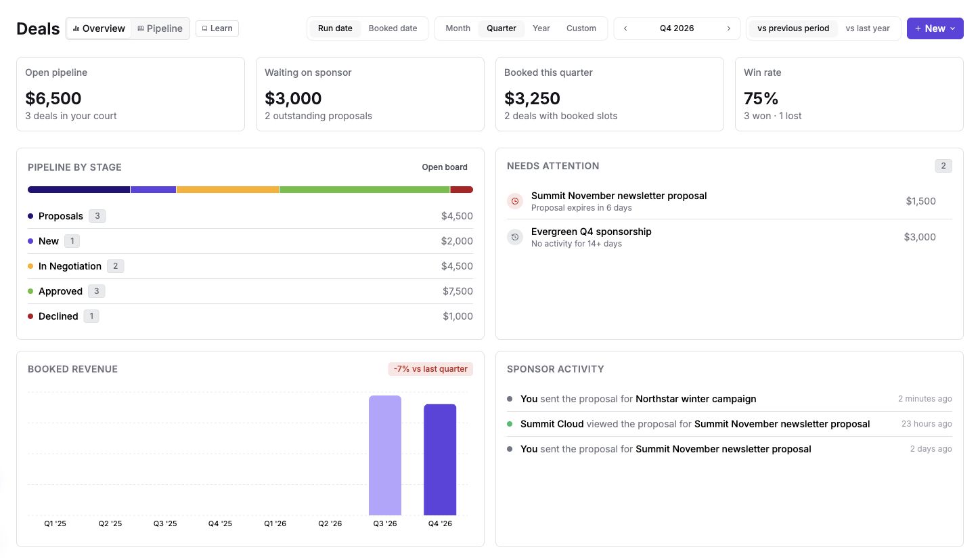The width and height of the screenshot is (980, 558).
Task: Choose the Quarter range option
Action: click(502, 28)
